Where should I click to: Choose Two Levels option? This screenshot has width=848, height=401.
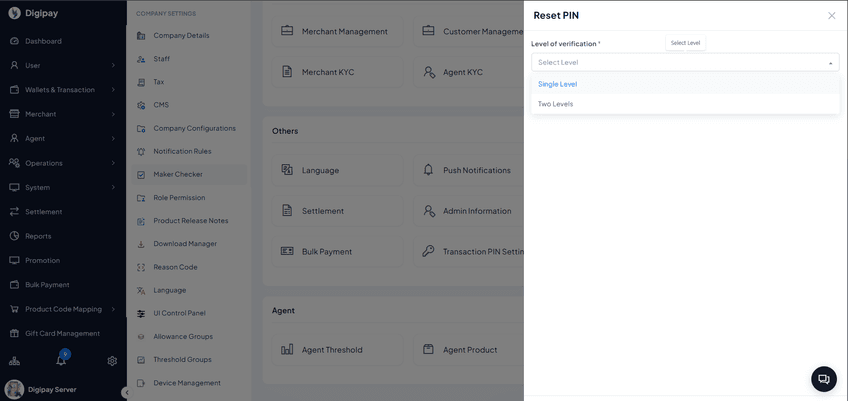pyautogui.click(x=685, y=104)
